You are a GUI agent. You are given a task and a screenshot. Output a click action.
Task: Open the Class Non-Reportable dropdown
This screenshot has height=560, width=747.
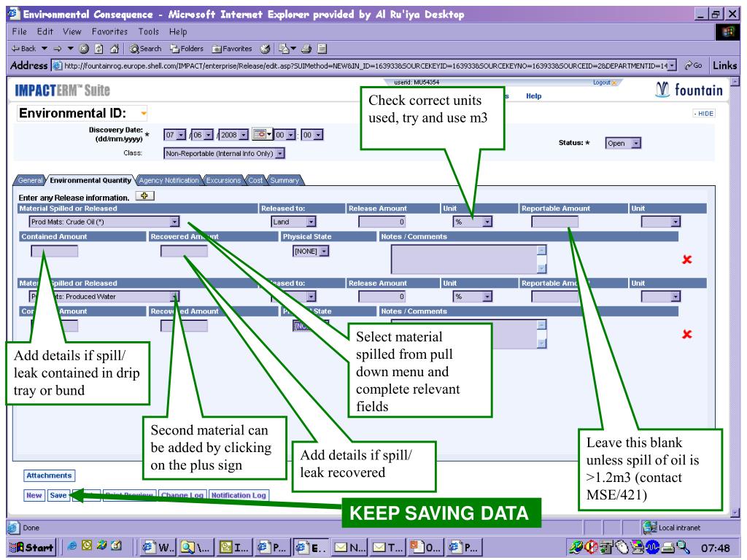[x=280, y=153]
